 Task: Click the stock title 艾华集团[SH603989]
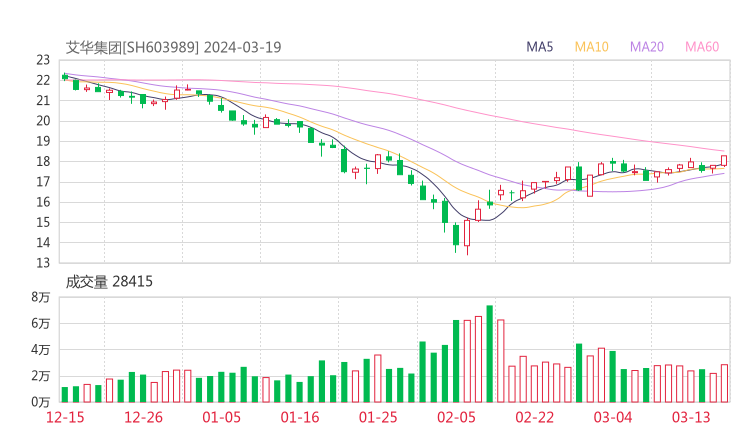(x=132, y=47)
